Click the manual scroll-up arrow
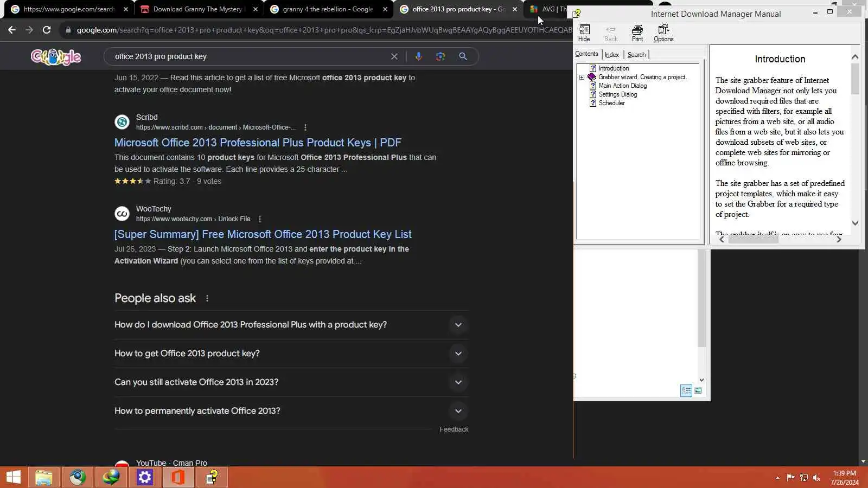 click(x=855, y=56)
